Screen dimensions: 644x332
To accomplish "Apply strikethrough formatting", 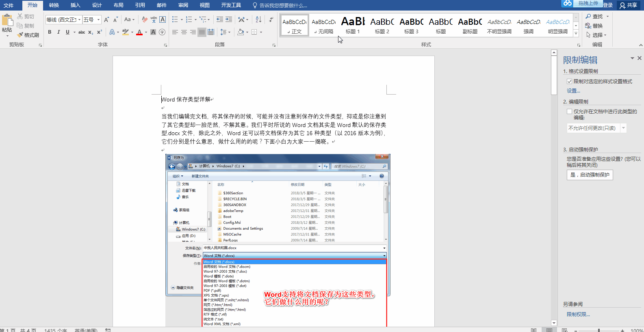I will click(x=82, y=32).
